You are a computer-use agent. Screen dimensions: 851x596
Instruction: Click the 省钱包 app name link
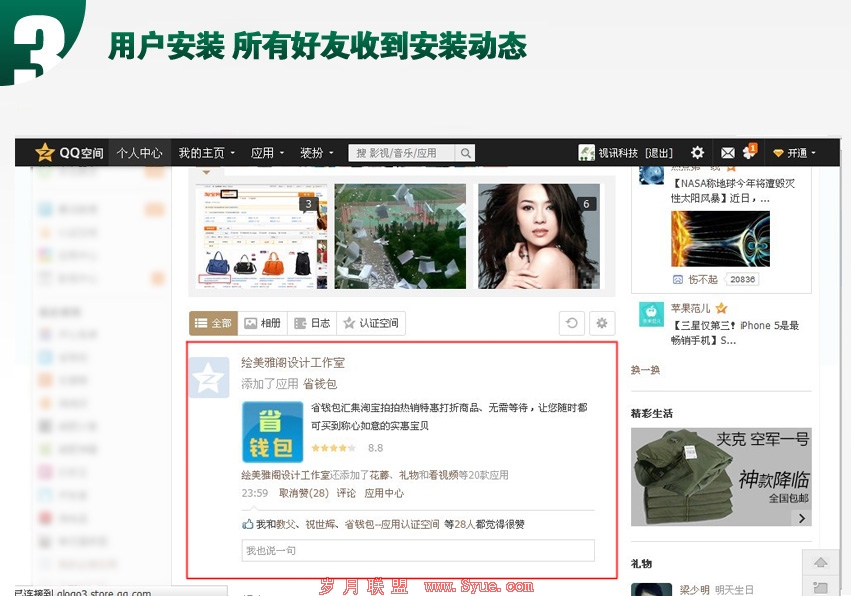point(320,384)
